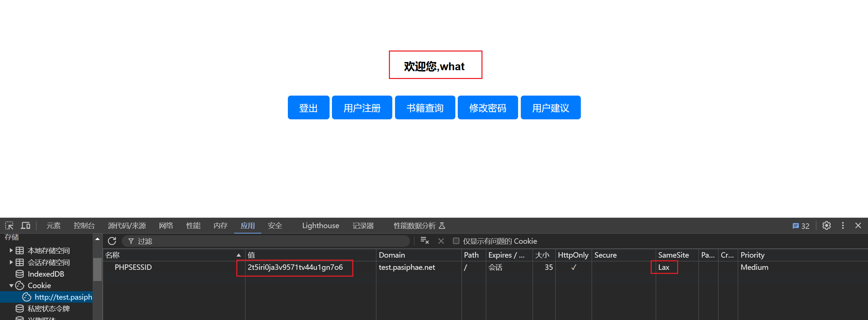Click the session storage table icon

pos(20,262)
